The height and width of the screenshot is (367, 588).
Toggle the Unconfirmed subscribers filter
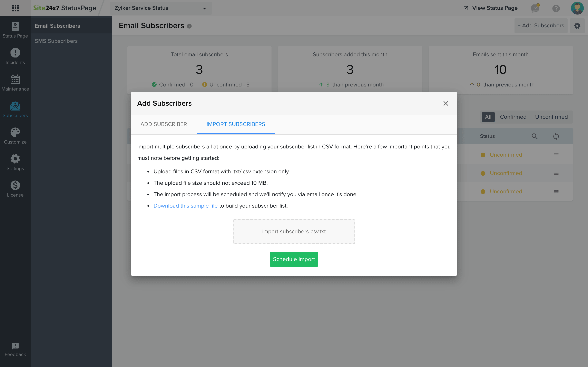[x=551, y=117]
